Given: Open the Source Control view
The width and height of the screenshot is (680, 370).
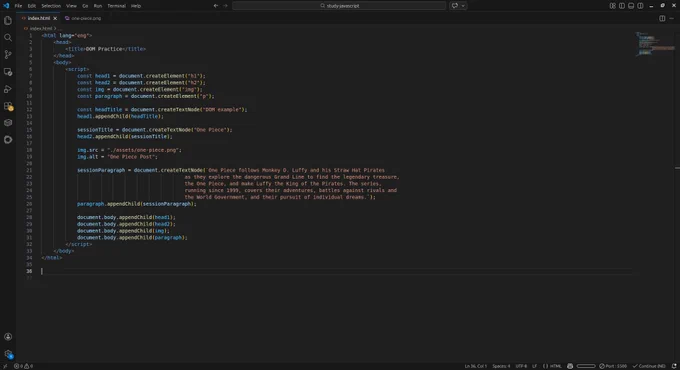Looking at the screenshot, I should click(8, 55).
